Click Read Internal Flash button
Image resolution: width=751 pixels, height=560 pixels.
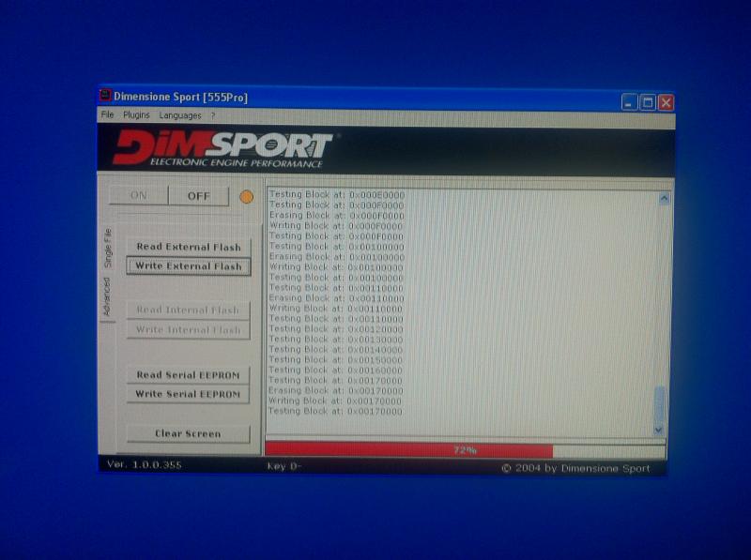point(189,310)
